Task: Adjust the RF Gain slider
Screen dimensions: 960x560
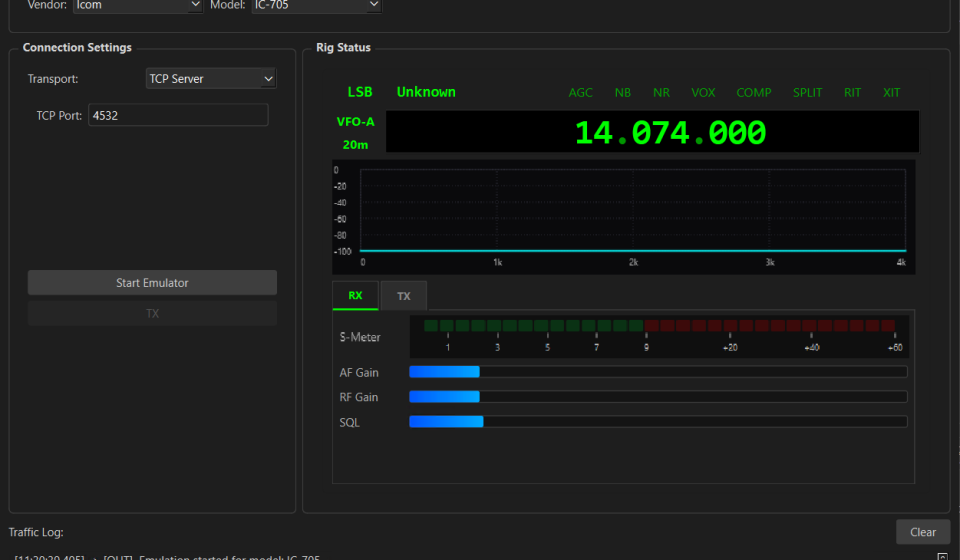Action: [658, 397]
